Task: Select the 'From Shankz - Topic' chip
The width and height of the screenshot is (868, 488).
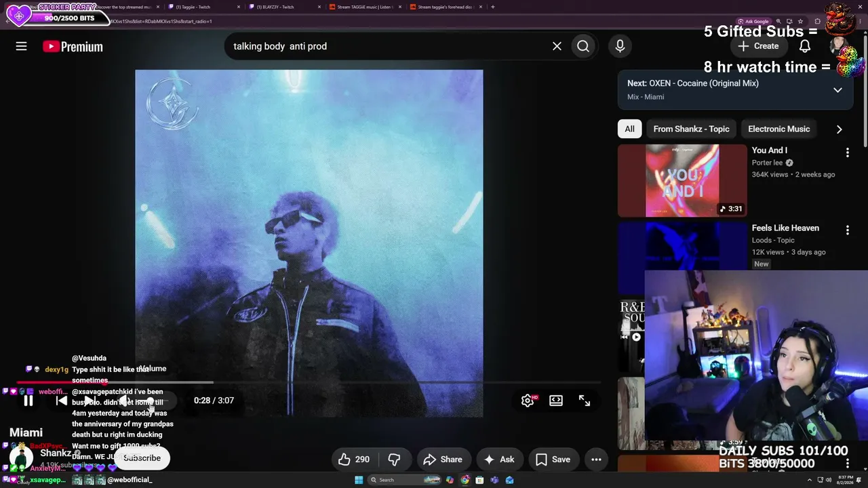Action: point(691,129)
